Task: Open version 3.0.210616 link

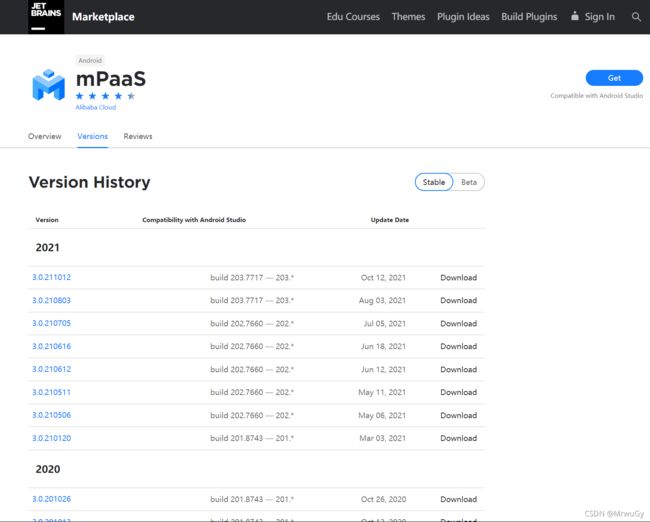Action: tap(51, 346)
